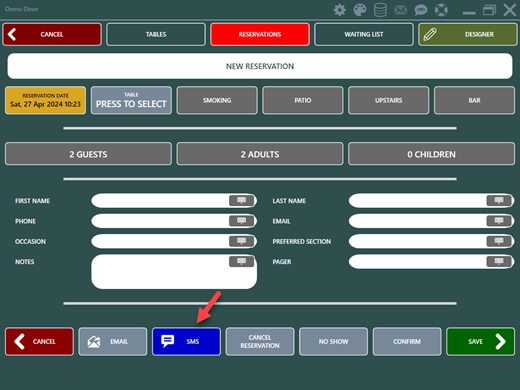Image resolution: width=520 pixels, height=390 pixels.
Task: Toggle the Upstairs section option
Action: coord(388,100)
